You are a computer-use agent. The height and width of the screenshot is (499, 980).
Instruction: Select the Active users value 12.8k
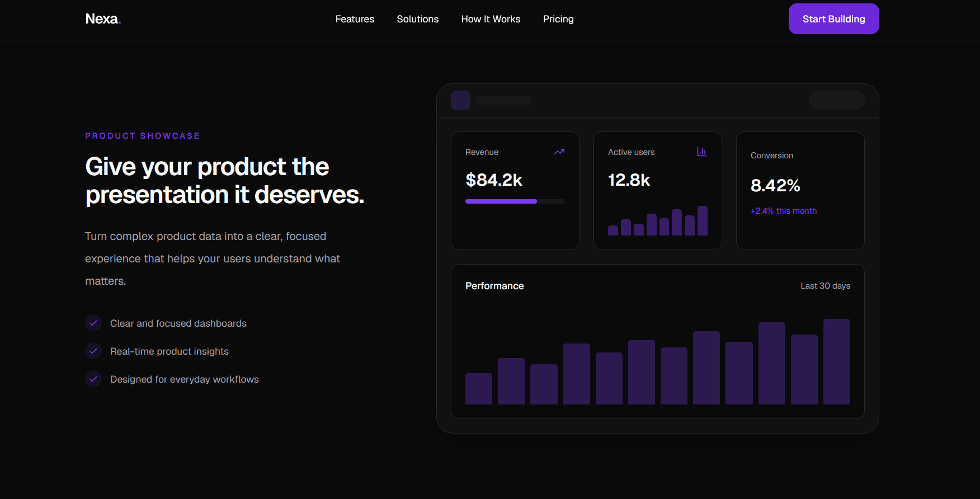pyautogui.click(x=629, y=180)
